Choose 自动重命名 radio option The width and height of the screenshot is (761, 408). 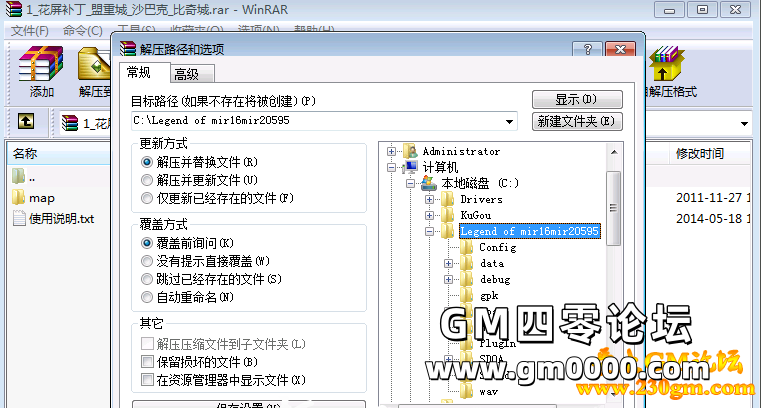(x=147, y=297)
